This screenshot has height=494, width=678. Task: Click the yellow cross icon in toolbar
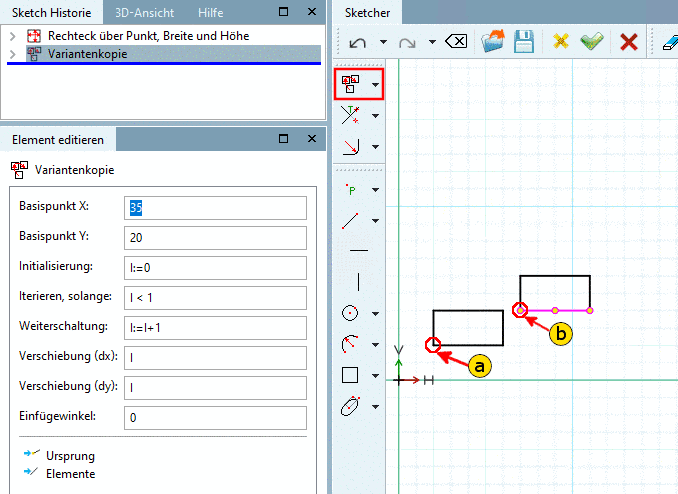pyautogui.click(x=560, y=41)
